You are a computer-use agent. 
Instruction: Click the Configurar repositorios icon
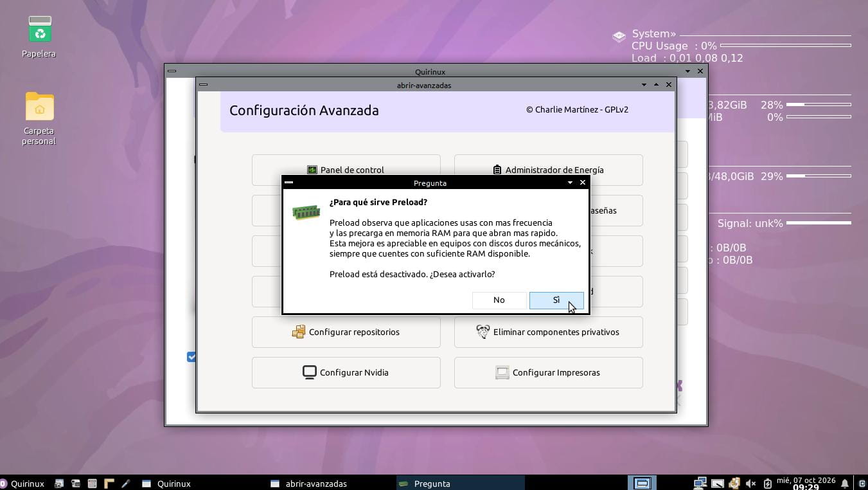click(x=299, y=332)
